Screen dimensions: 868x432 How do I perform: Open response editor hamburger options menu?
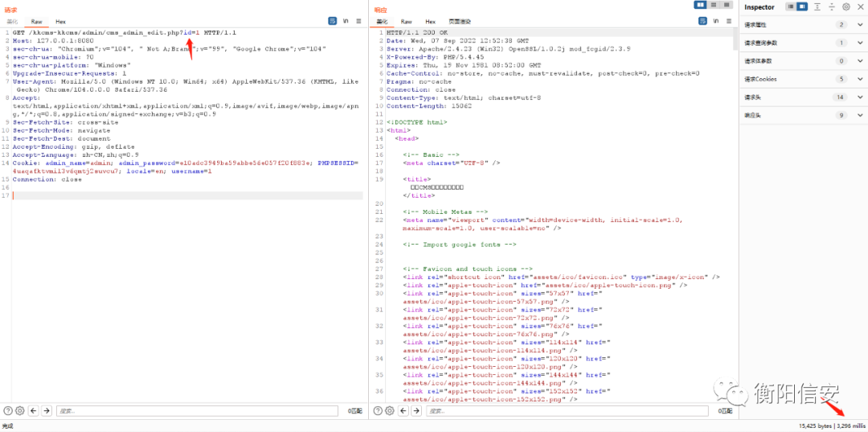(x=728, y=21)
